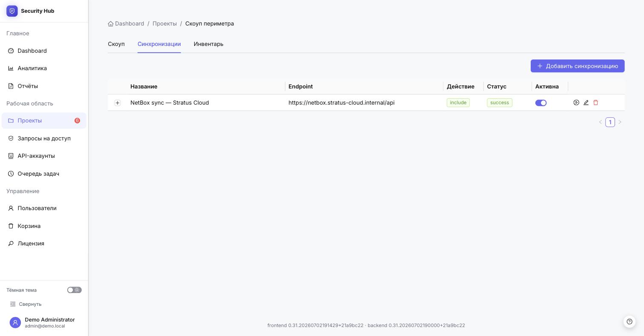Go to Dashboard via breadcrumb link
This screenshot has width=644, height=336.
(129, 24)
